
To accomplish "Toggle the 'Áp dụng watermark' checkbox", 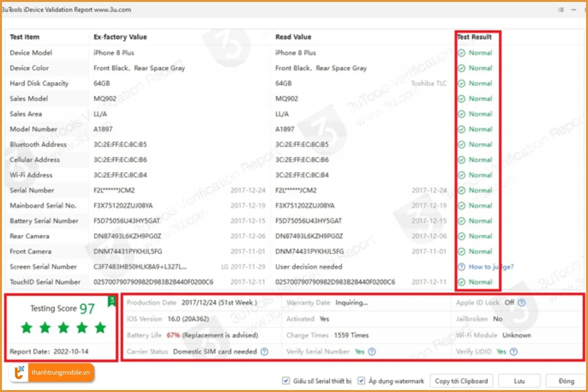I will (x=361, y=381).
